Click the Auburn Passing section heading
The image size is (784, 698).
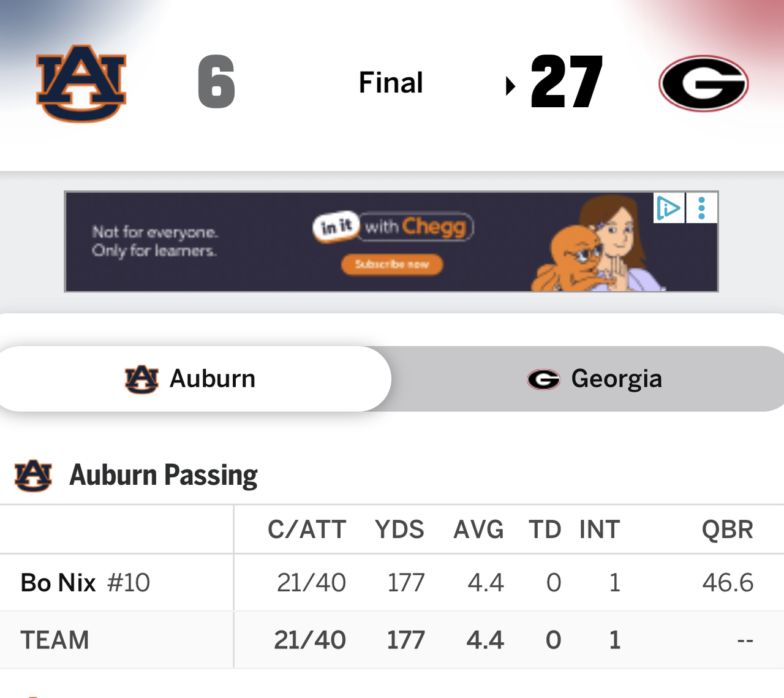pos(163,475)
